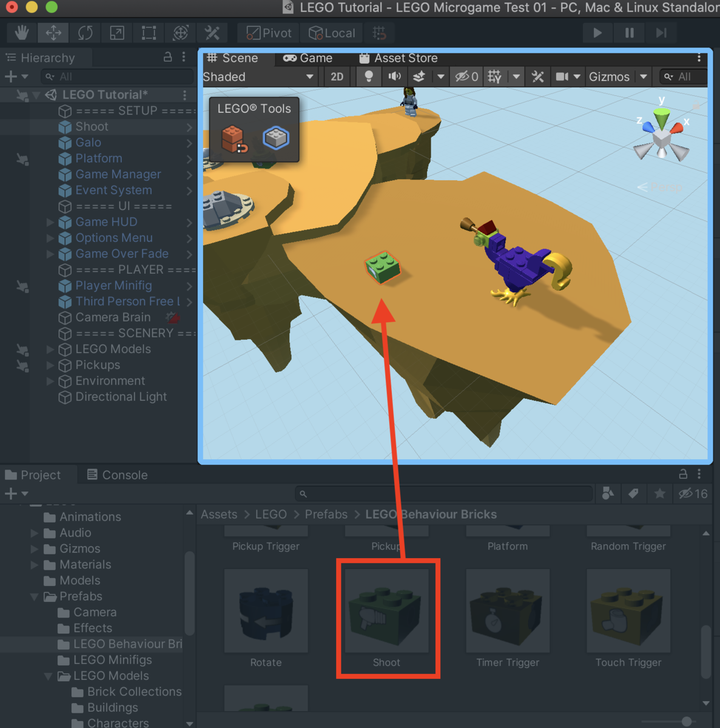
Task: Select the Timer Trigger brick thumbnail
Action: click(x=508, y=611)
